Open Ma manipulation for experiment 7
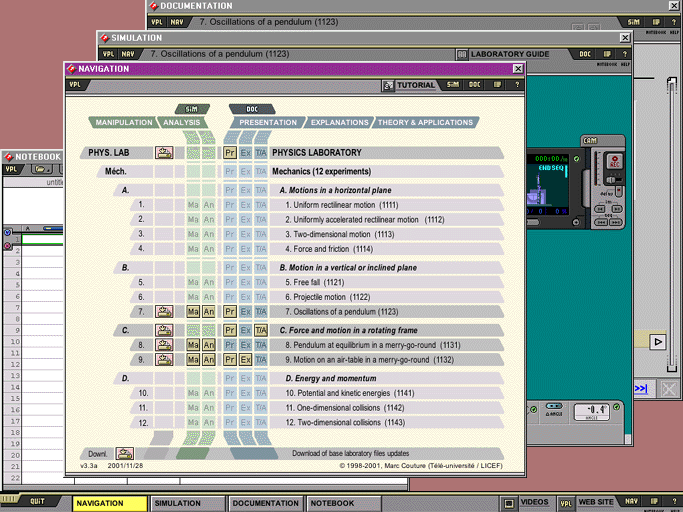The image size is (683, 512). click(x=193, y=312)
